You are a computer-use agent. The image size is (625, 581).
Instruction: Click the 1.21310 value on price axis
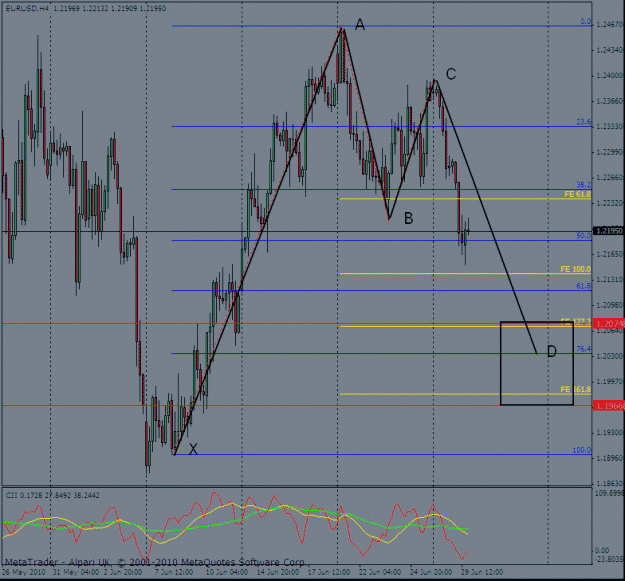coord(609,279)
